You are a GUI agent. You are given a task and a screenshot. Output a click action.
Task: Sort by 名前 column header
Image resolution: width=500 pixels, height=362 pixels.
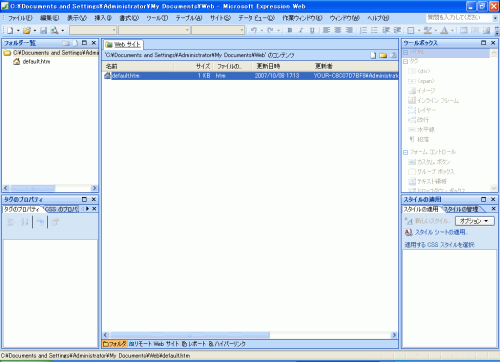[x=138, y=66]
